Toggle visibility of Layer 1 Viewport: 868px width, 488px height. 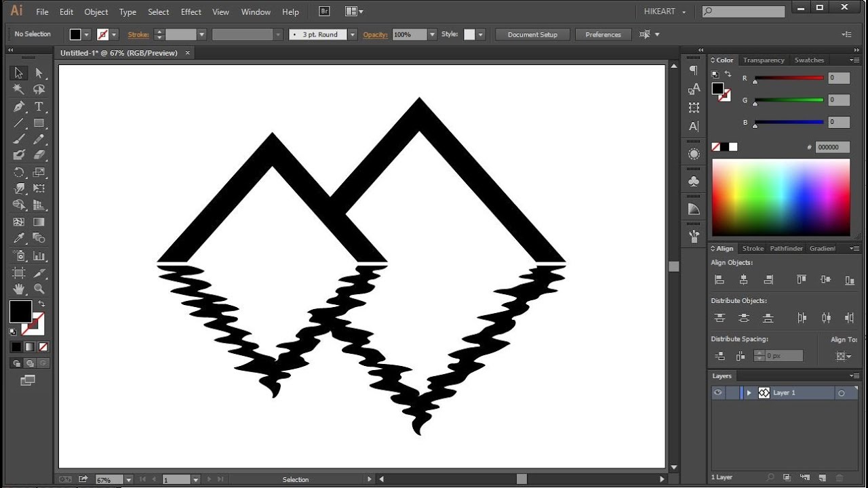(717, 393)
